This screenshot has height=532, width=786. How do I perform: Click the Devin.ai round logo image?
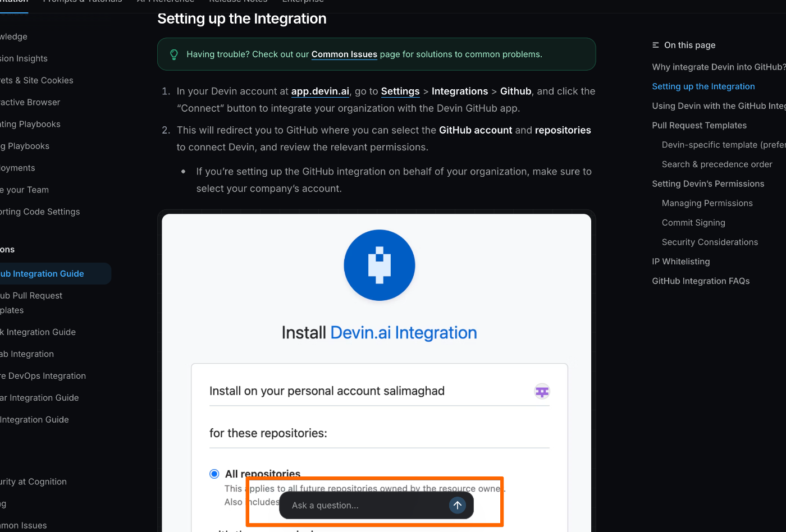click(x=380, y=265)
